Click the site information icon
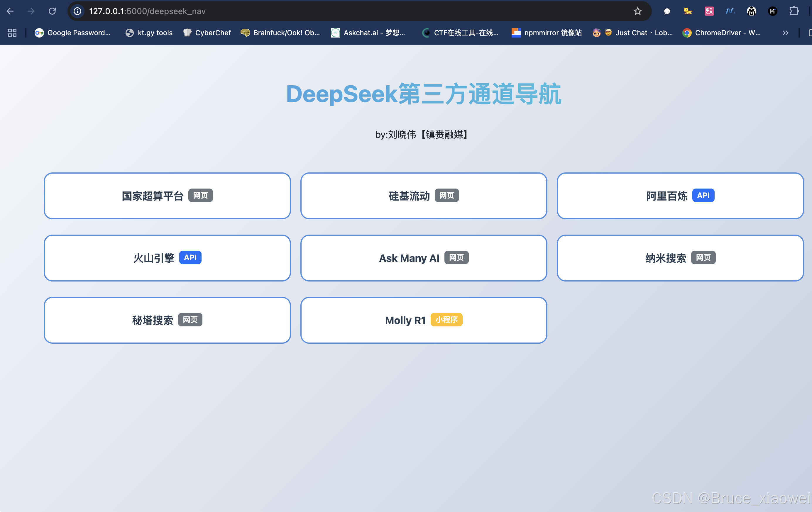Viewport: 812px width, 512px height. click(x=77, y=11)
